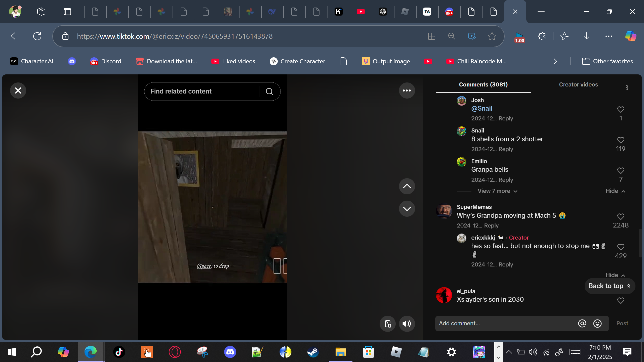Click the comments panel scrollbar
The image size is (644, 362).
[640, 243]
